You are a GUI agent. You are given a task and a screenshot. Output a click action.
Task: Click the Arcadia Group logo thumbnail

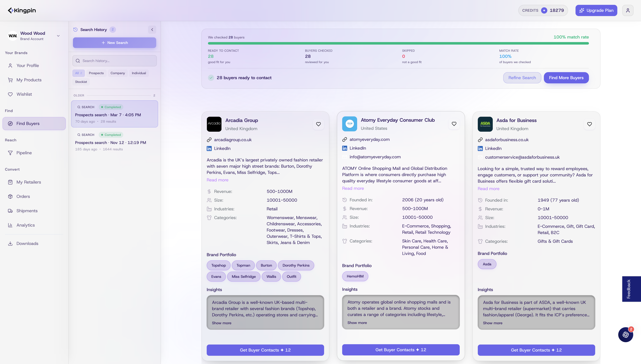click(214, 124)
